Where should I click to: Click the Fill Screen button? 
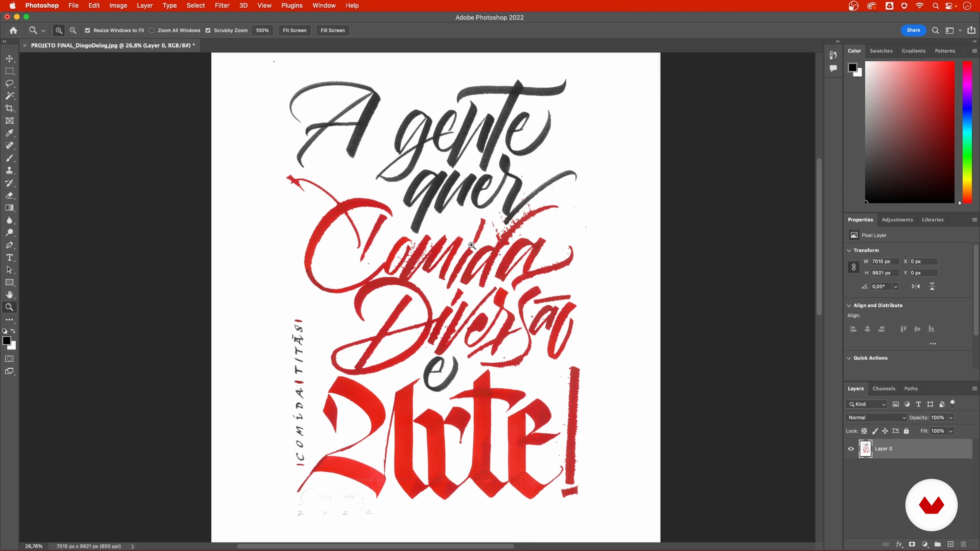[x=333, y=30]
